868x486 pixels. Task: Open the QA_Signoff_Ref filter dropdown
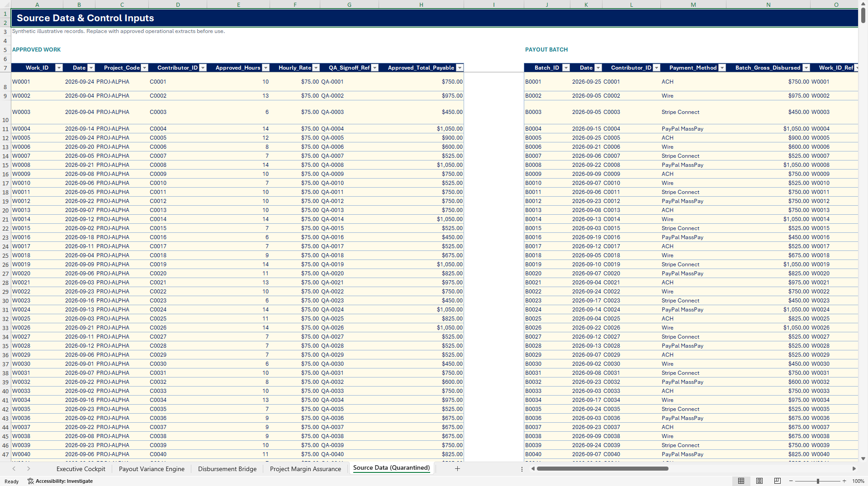pos(375,68)
